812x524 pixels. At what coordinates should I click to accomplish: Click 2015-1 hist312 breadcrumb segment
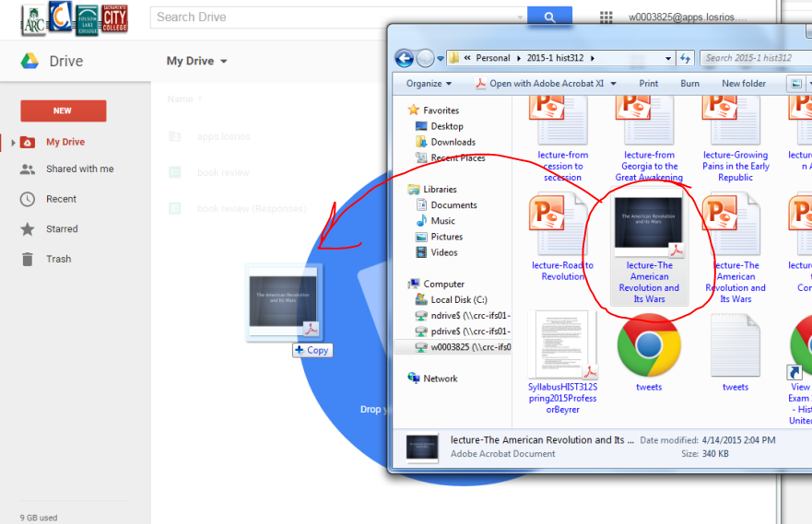click(x=555, y=58)
